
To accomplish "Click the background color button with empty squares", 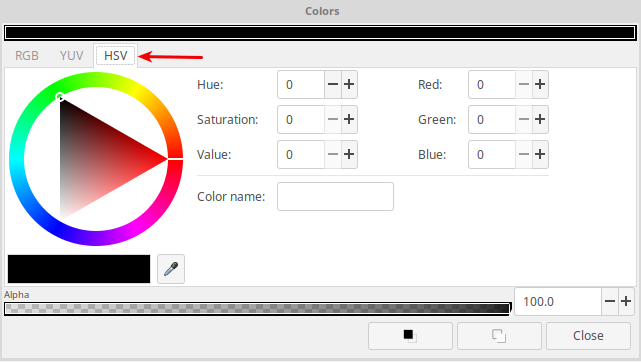I will tap(499, 336).
